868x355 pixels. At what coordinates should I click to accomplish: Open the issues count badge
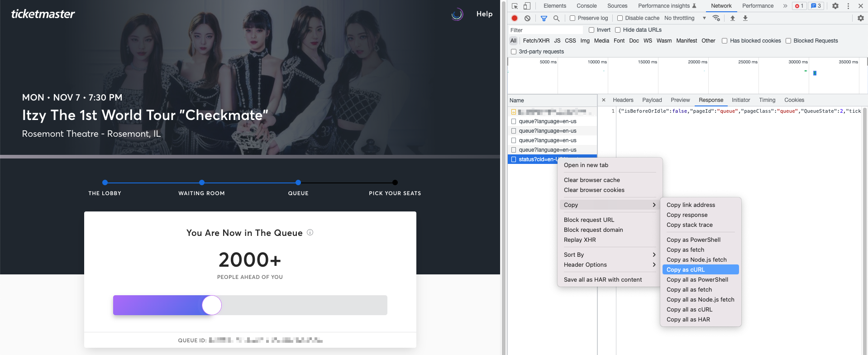tap(816, 6)
